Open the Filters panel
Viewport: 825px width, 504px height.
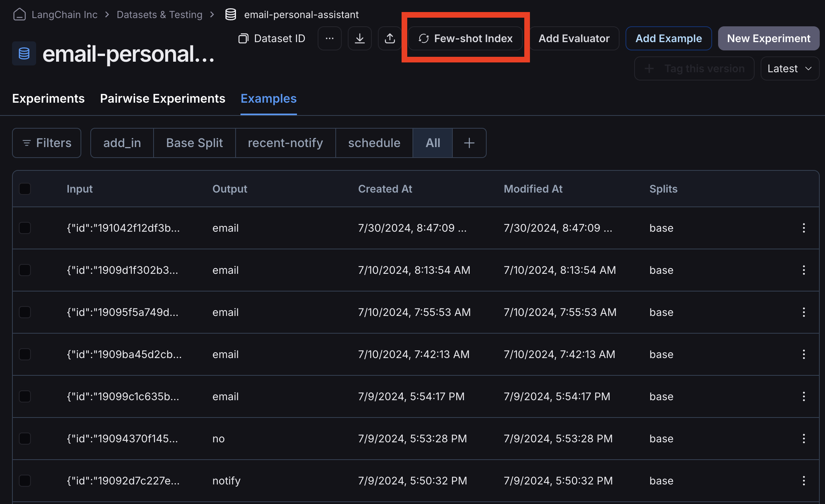47,143
